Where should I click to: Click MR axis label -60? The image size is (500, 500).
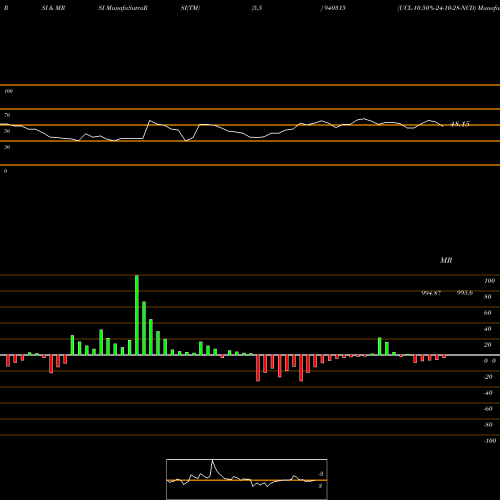[488, 409]
